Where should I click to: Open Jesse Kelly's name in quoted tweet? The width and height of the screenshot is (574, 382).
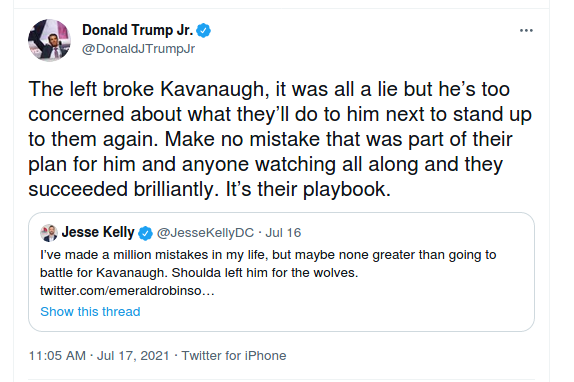98,232
